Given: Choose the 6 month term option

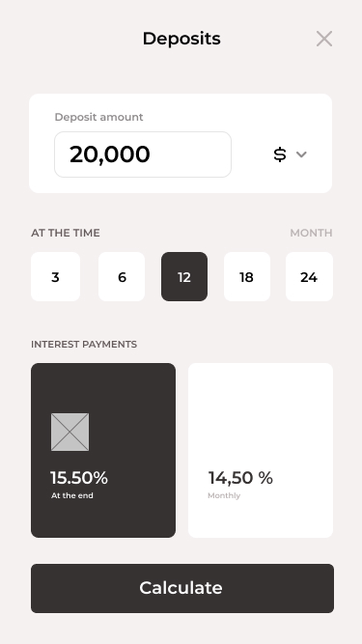Looking at the screenshot, I should coord(122,276).
